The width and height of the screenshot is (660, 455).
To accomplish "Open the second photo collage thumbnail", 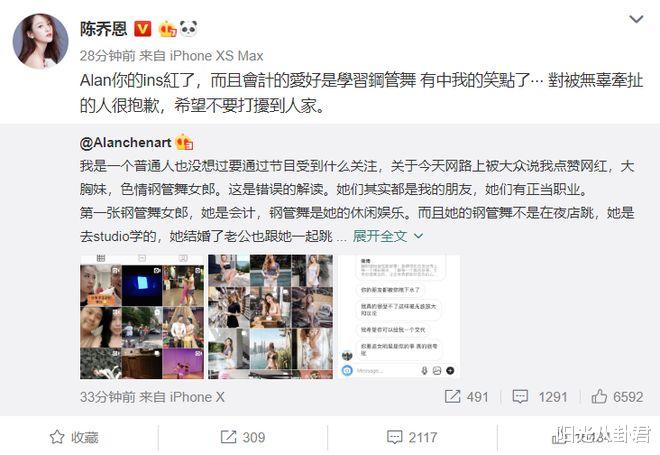I will point(270,317).
